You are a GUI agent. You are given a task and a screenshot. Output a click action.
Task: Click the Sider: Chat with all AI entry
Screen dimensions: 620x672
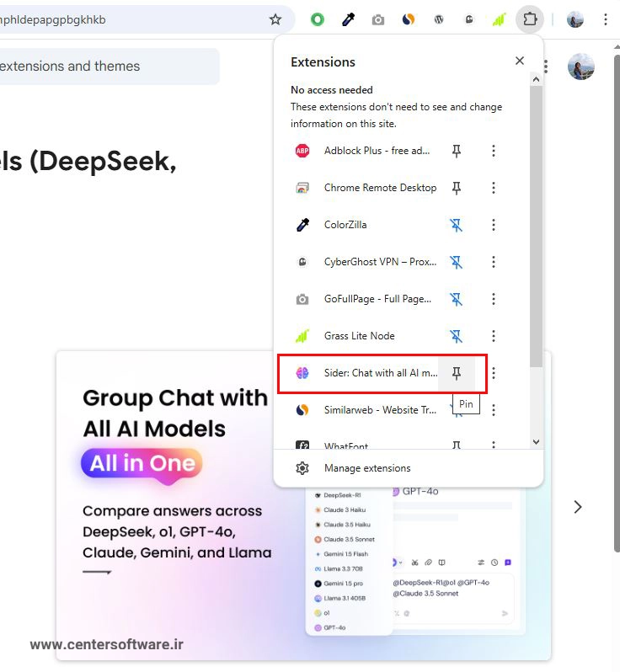tap(364, 373)
